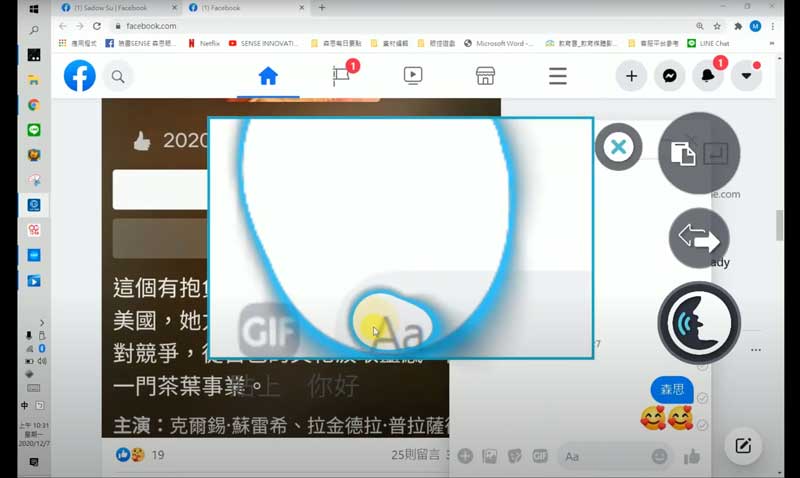Open the Chrome profile M avatar
Image resolution: width=800 pixels, height=478 pixels.
click(x=756, y=26)
